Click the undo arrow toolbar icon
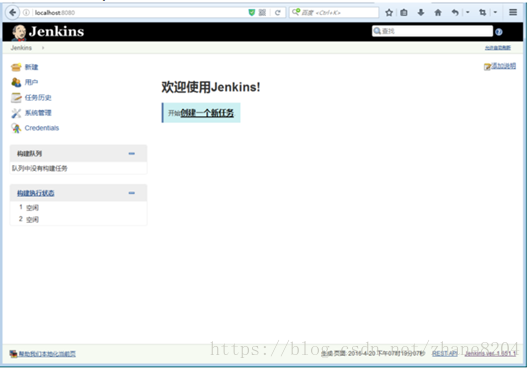Screen dimensions: 531x369 (x=455, y=13)
